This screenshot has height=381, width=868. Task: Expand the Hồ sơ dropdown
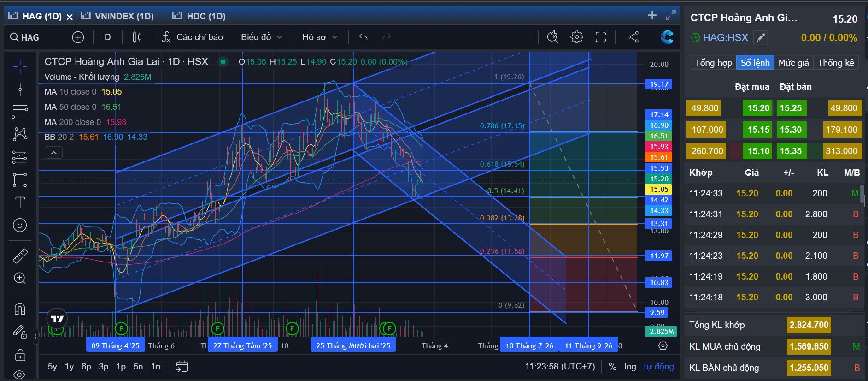coord(320,37)
